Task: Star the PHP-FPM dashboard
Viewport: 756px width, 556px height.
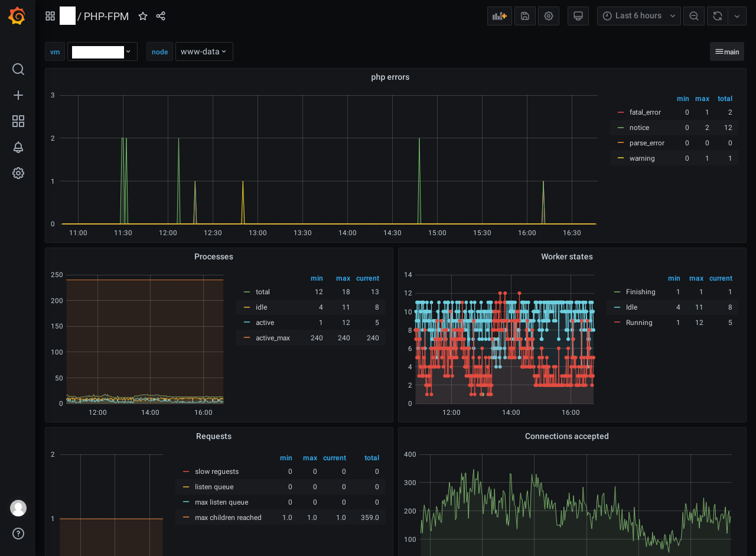Action: [143, 16]
